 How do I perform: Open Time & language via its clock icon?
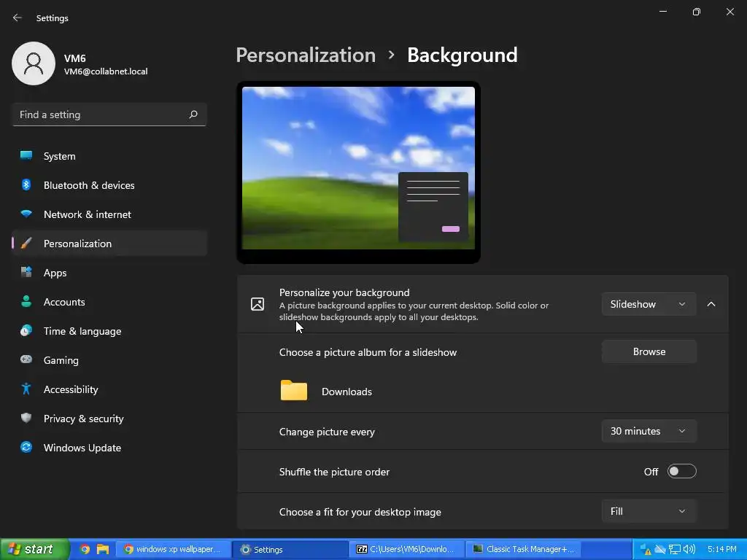click(x=26, y=330)
